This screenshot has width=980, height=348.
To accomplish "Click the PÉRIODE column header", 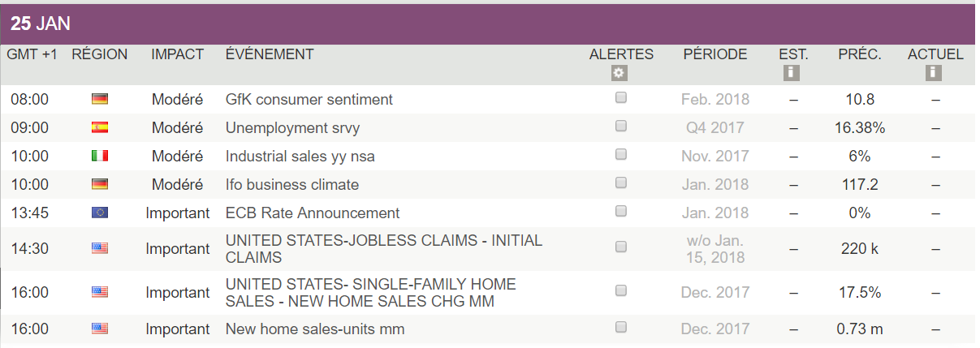I will (x=714, y=54).
